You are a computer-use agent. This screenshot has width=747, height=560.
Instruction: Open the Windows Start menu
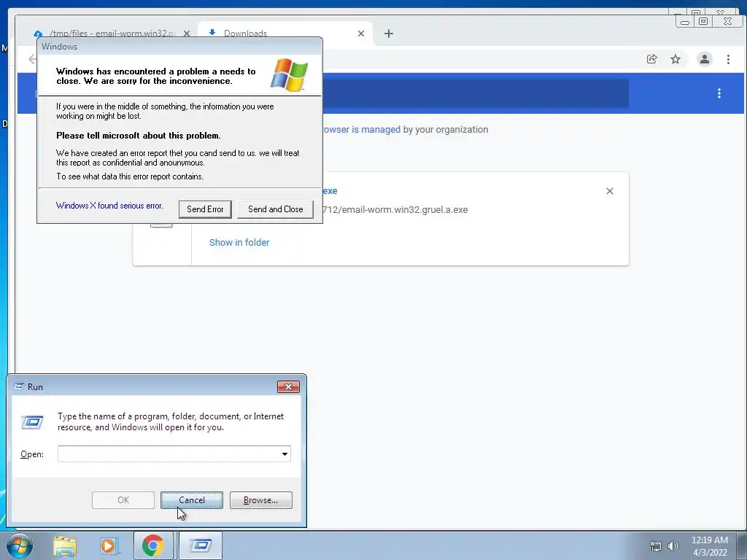[x=19, y=545]
